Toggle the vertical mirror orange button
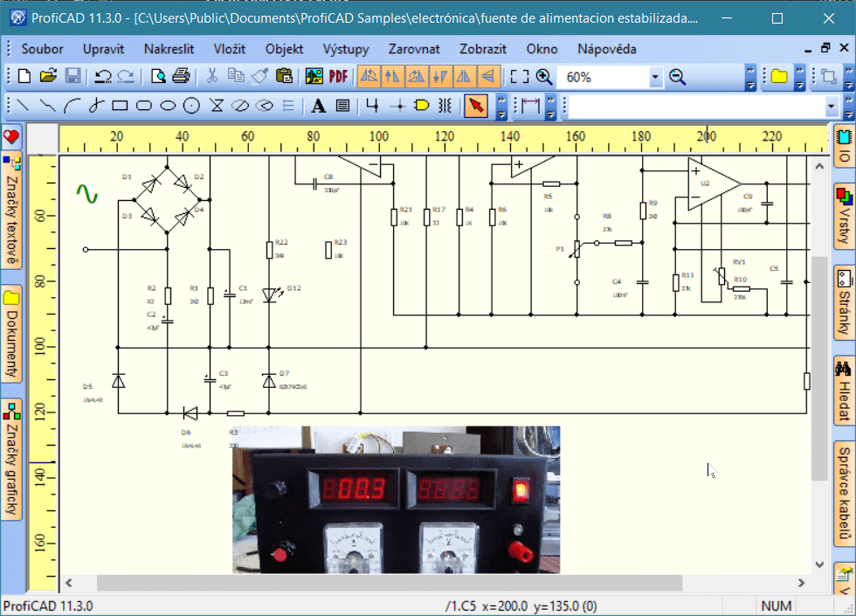This screenshot has width=856, height=616. coord(488,77)
